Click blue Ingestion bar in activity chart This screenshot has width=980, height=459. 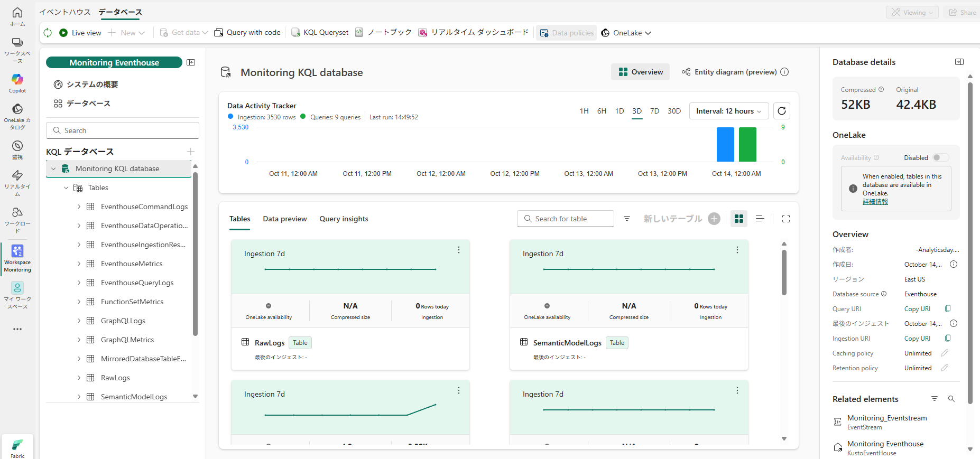click(x=725, y=144)
